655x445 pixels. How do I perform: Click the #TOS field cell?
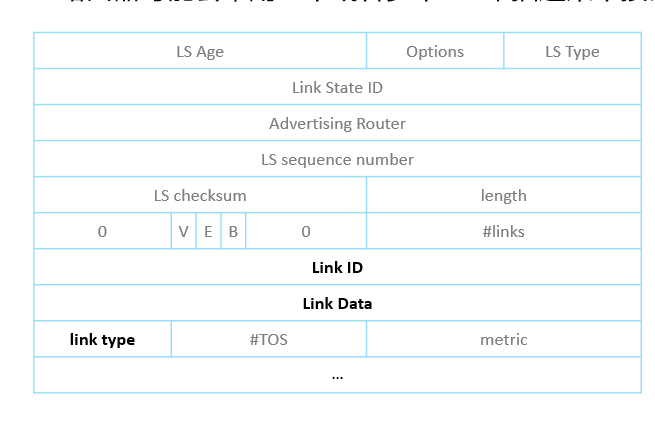[x=269, y=339]
